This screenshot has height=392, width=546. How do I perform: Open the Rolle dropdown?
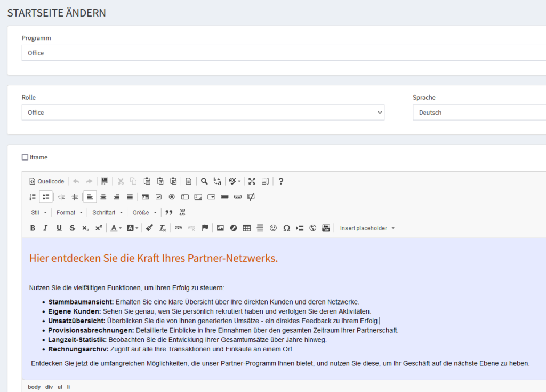click(203, 113)
